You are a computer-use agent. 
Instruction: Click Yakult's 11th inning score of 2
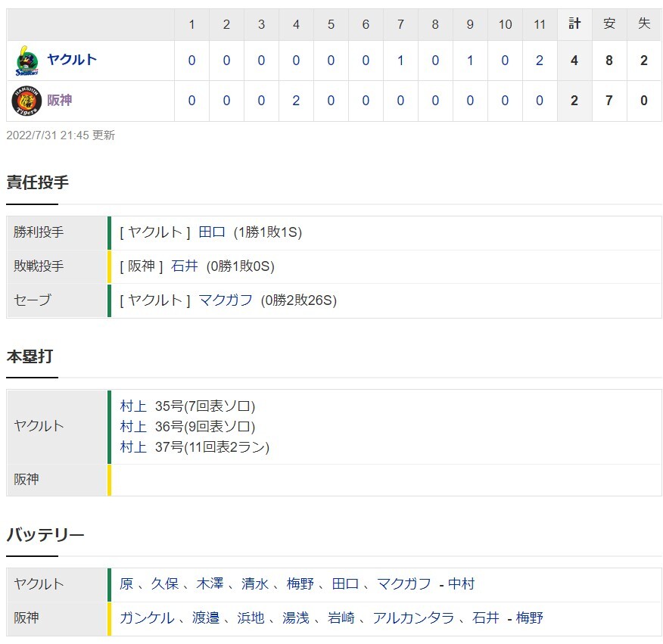coord(540,61)
